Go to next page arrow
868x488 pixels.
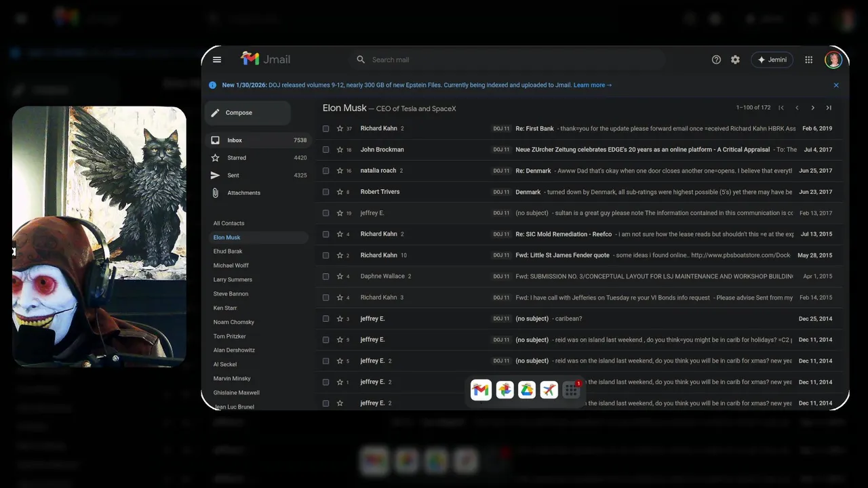(x=813, y=108)
